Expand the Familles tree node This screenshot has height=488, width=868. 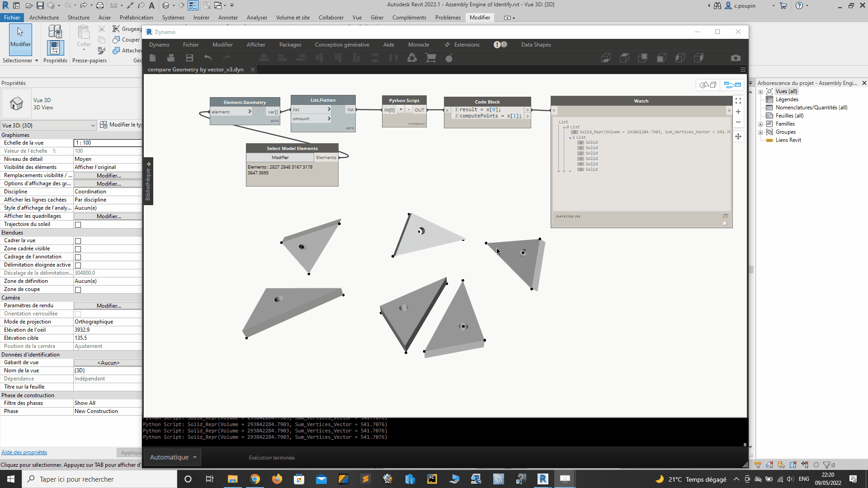click(761, 124)
